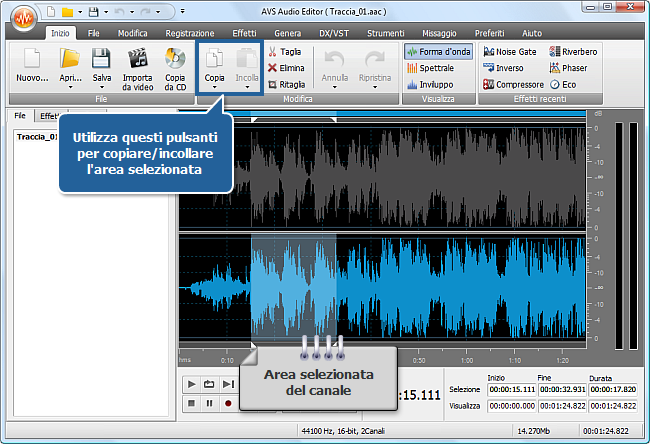Switch view to Inviluppo
Image resolution: width=650 pixels, height=444 pixels.
(430, 85)
